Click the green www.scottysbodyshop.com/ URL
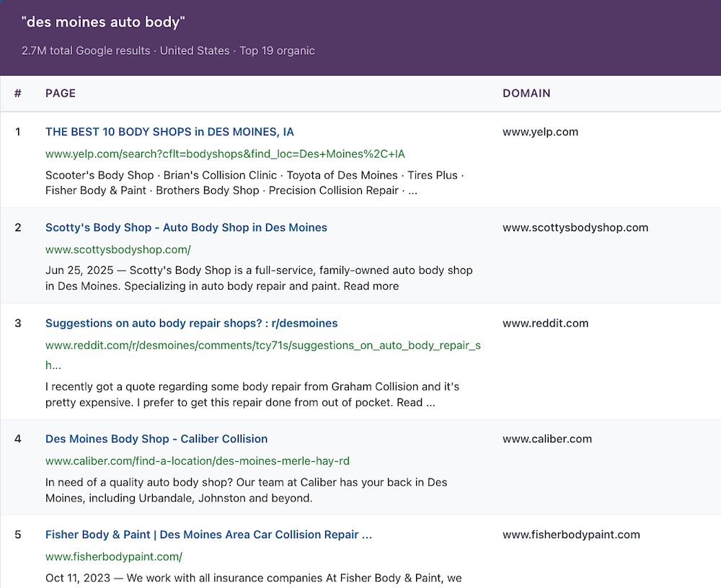Image resolution: width=721 pixels, height=588 pixels. point(118,250)
